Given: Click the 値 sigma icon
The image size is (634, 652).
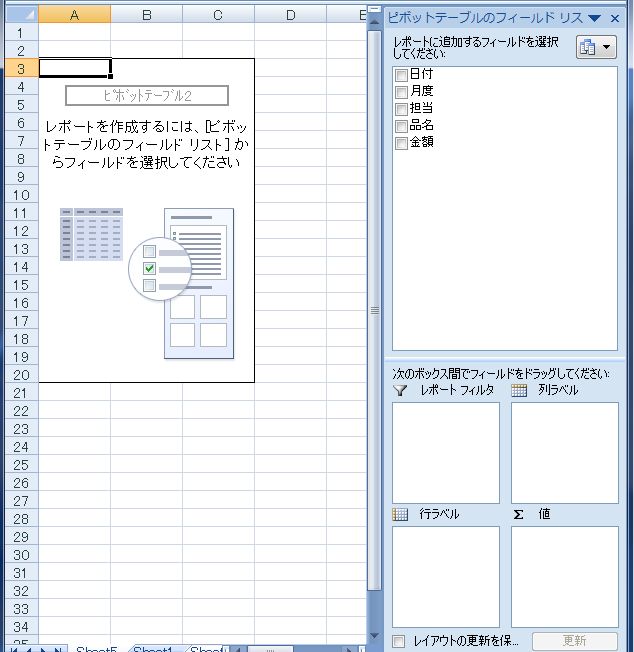Looking at the screenshot, I should pos(519,514).
